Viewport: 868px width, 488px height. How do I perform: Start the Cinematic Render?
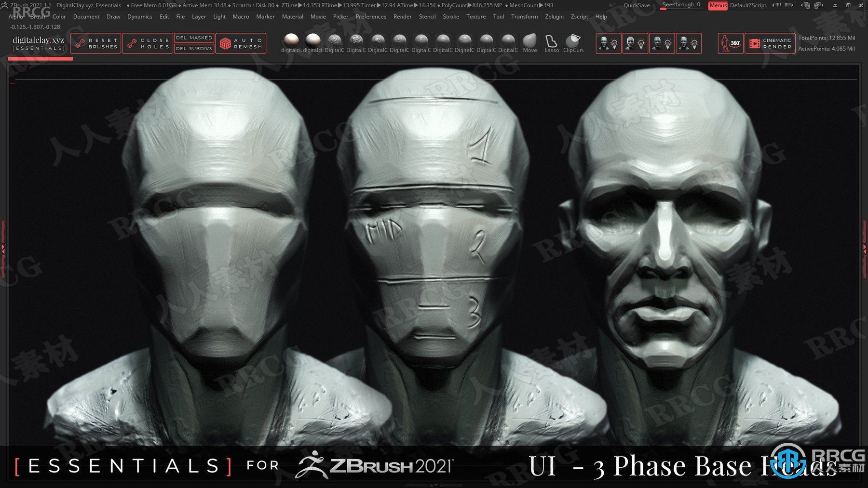pyautogui.click(x=770, y=43)
